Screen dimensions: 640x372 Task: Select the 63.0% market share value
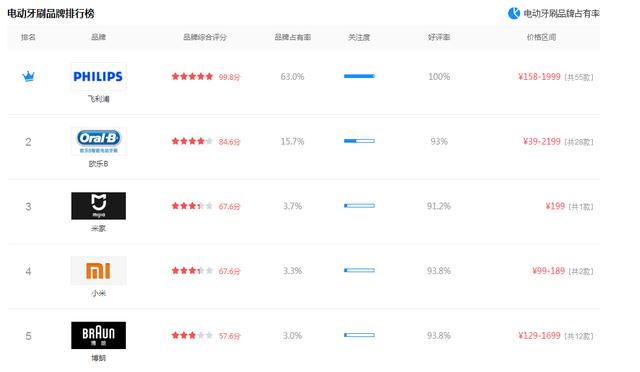[292, 76]
